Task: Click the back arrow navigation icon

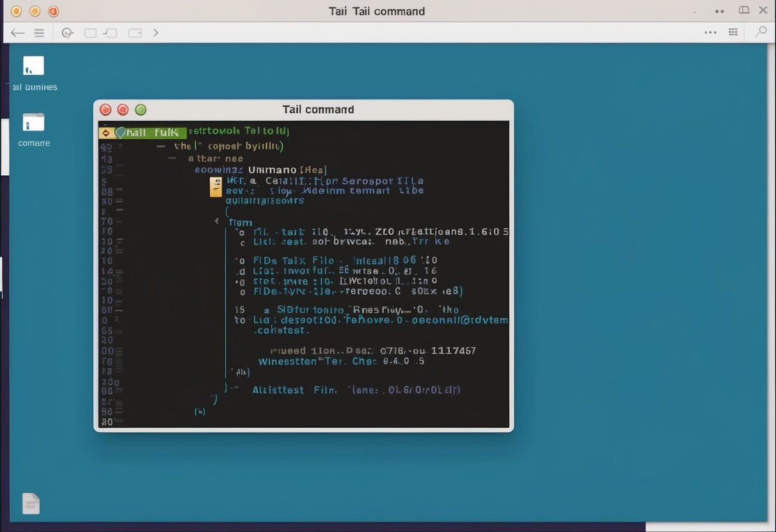Action: [x=17, y=32]
